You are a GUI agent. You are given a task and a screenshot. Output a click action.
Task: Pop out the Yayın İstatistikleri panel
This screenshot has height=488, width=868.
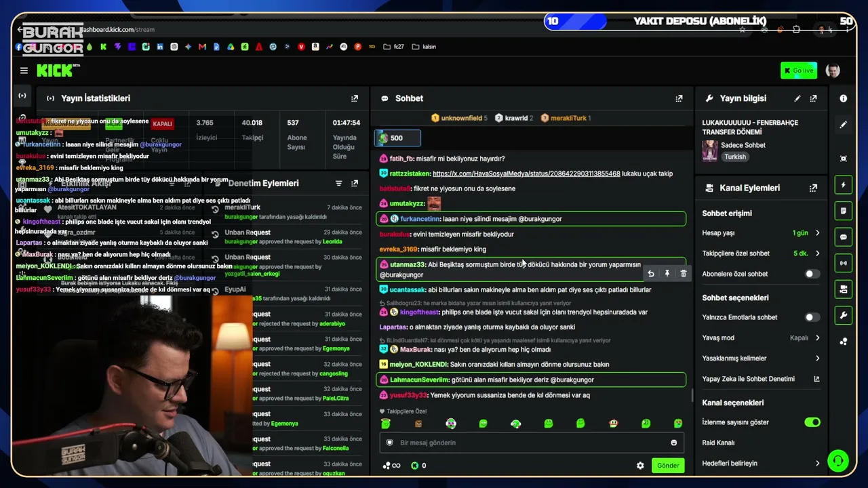(354, 98)
